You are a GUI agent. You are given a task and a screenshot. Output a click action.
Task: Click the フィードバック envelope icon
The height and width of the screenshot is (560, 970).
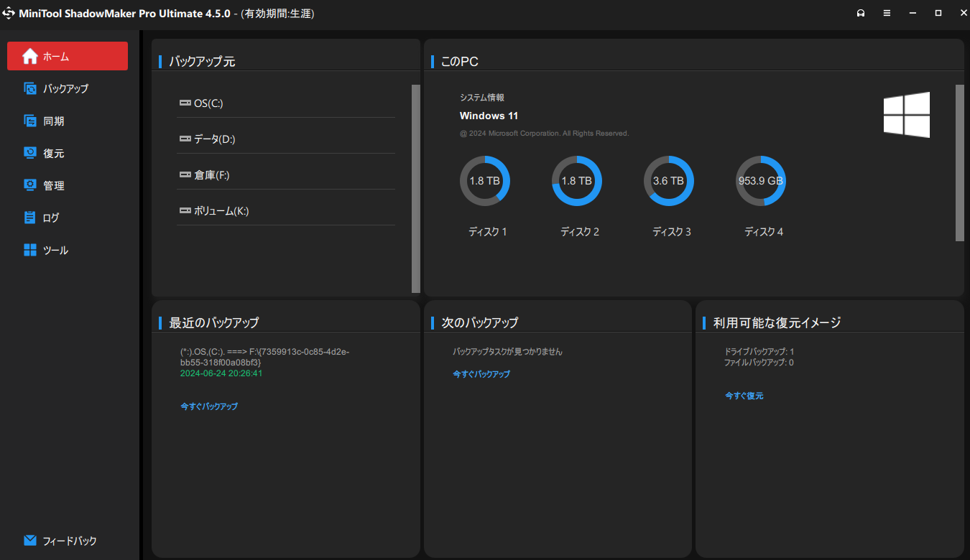point(30,541)
